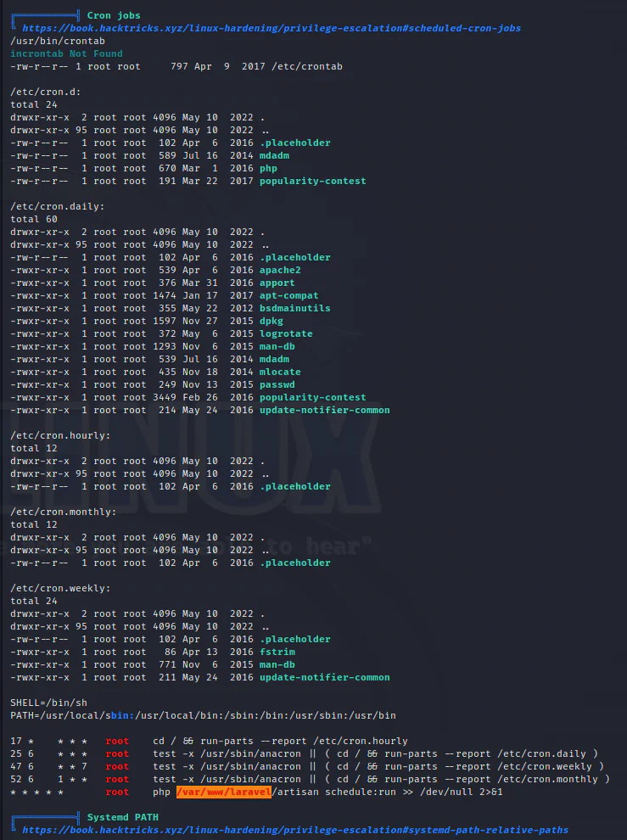
Task: Click the Cron jobs section heading
Action: pos(114,15)
